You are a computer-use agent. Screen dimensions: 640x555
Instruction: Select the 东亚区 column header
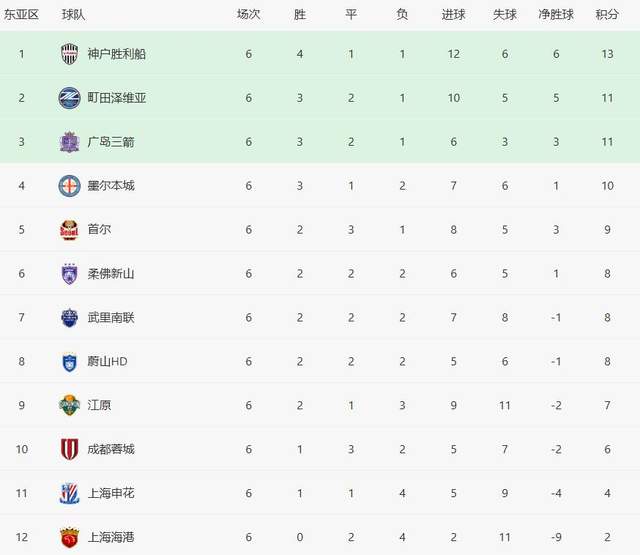[x=22, y=15]
